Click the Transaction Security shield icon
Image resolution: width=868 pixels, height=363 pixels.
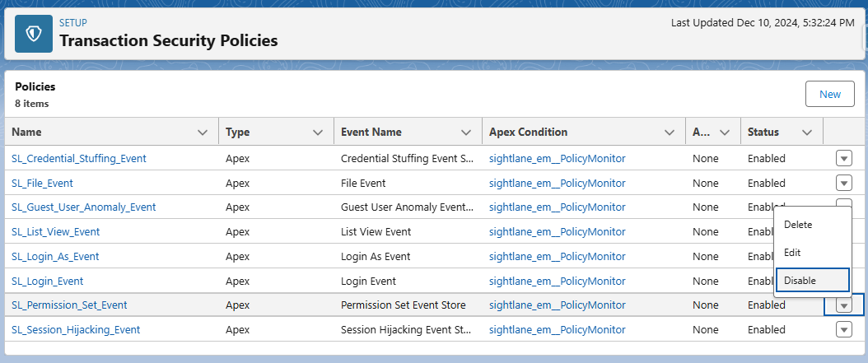[34, 34]
